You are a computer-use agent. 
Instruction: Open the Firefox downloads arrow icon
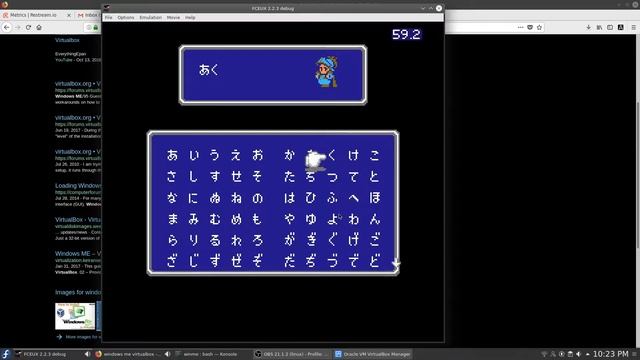[588, 27]
